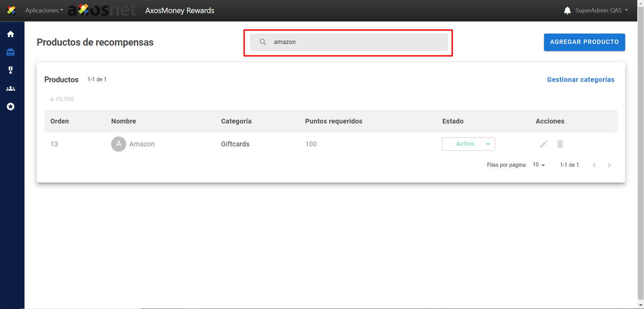
Task: Open the users group sidebar icon
Action: (11, 89)
